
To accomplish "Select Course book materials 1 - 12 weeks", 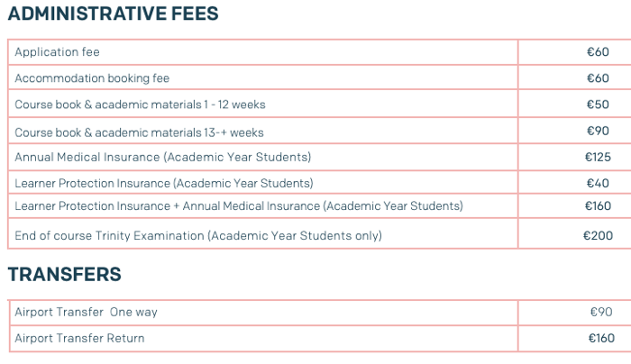I will [140, 105].
